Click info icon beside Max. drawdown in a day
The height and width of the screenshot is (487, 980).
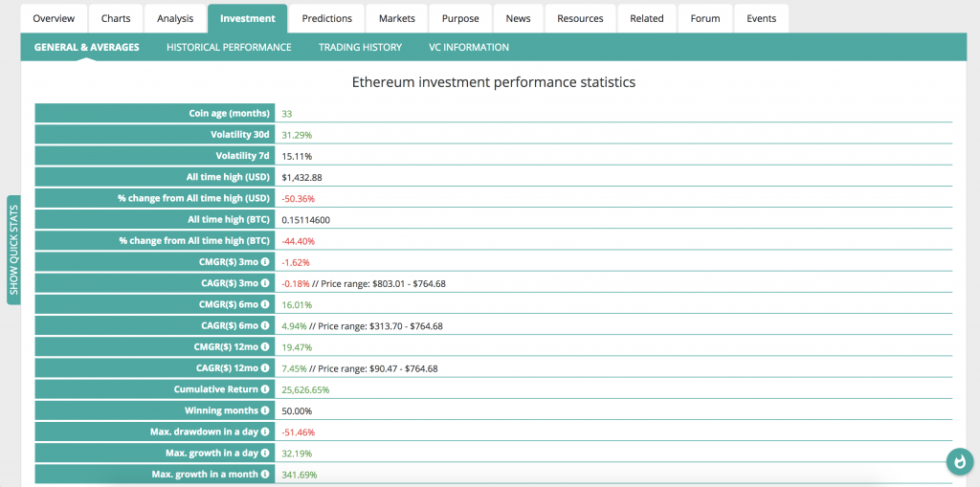[x=265, y=432]
